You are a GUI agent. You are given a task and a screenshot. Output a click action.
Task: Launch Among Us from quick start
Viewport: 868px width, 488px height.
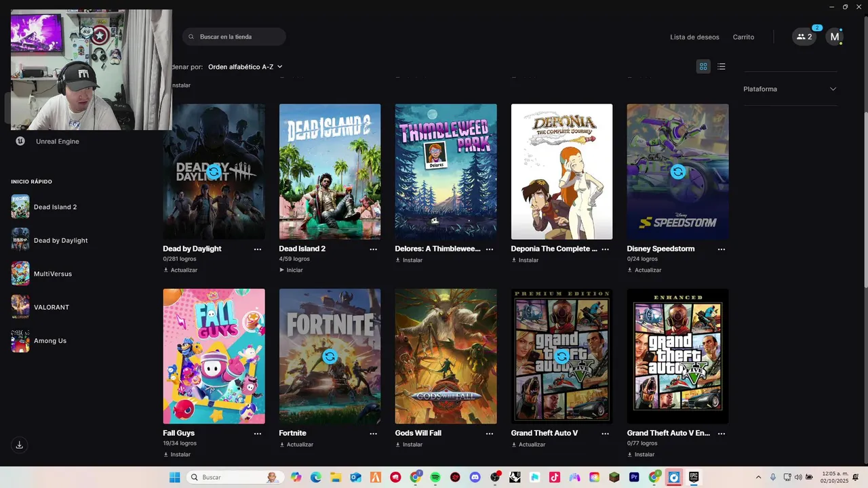tap(39, 340)
